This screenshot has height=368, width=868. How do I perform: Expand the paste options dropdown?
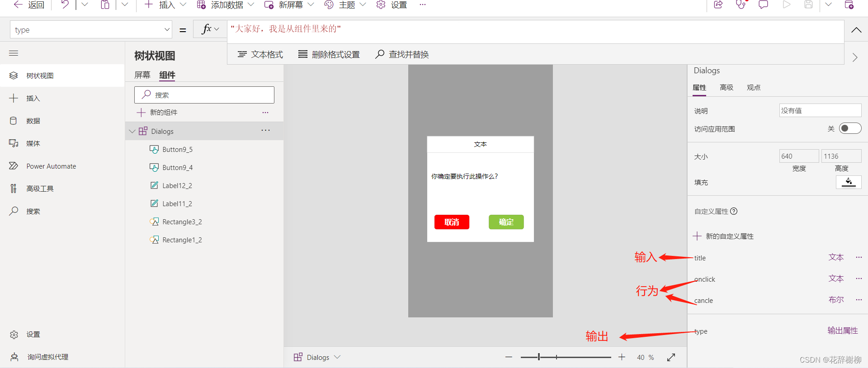(x=125, y=5)
